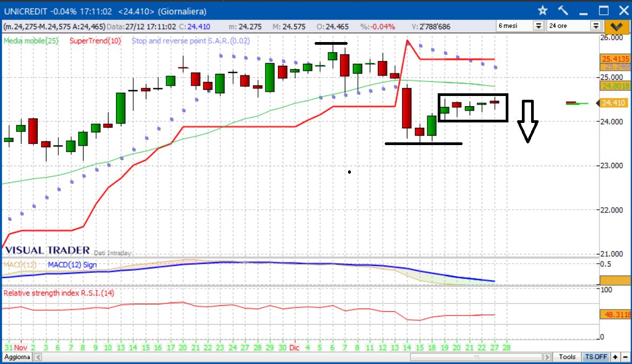Open the Tools menu button

[567, 357]
